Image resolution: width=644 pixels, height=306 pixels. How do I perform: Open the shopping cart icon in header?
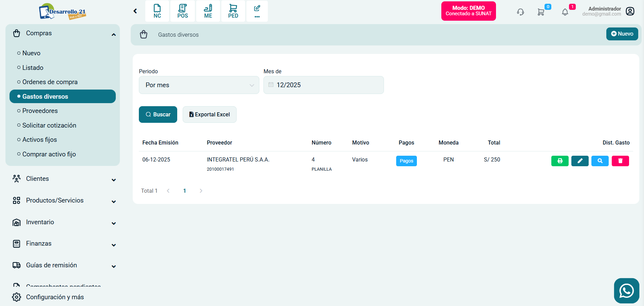pos(541,12)
